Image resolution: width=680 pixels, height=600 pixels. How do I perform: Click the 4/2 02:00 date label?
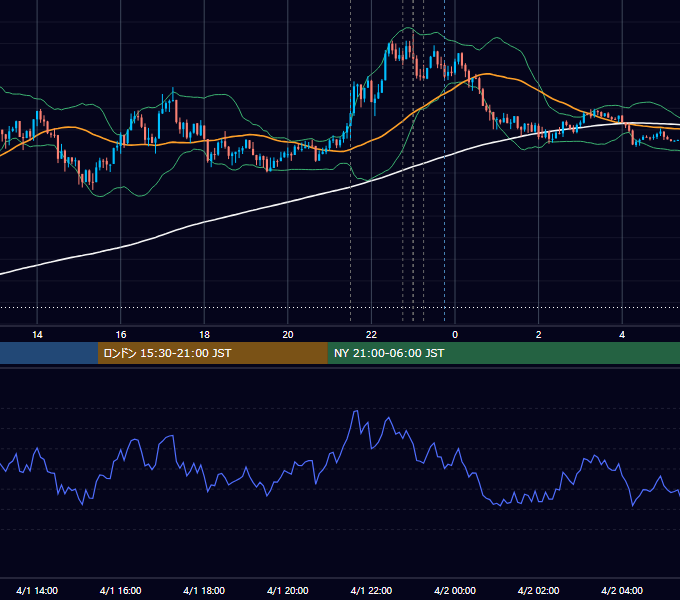pos(539,590)
